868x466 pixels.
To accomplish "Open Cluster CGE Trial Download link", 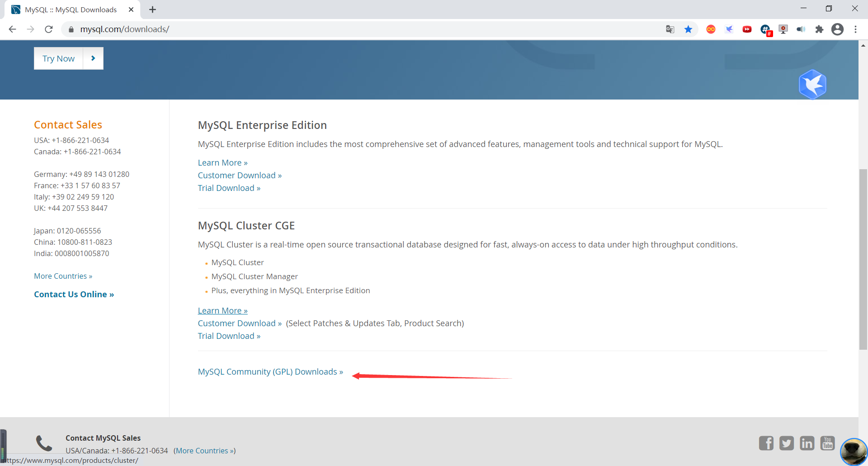I will [x=229, y=336].
